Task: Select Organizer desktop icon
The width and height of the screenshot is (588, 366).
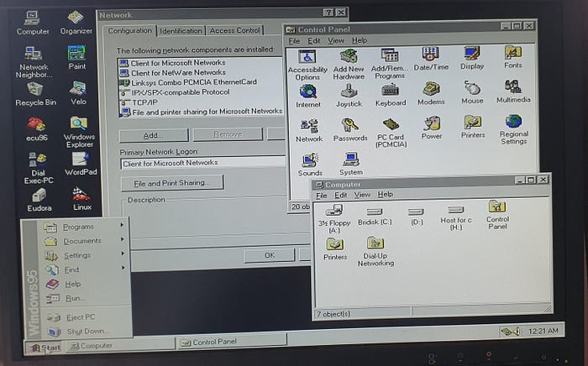Action: (x=76, y=23)
